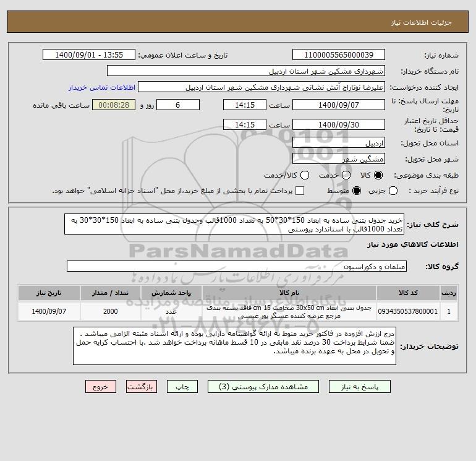The image size is (476, 461).
Task: Open مشاهده مدارک پیوستی (3) button
Action: point(263,387)
